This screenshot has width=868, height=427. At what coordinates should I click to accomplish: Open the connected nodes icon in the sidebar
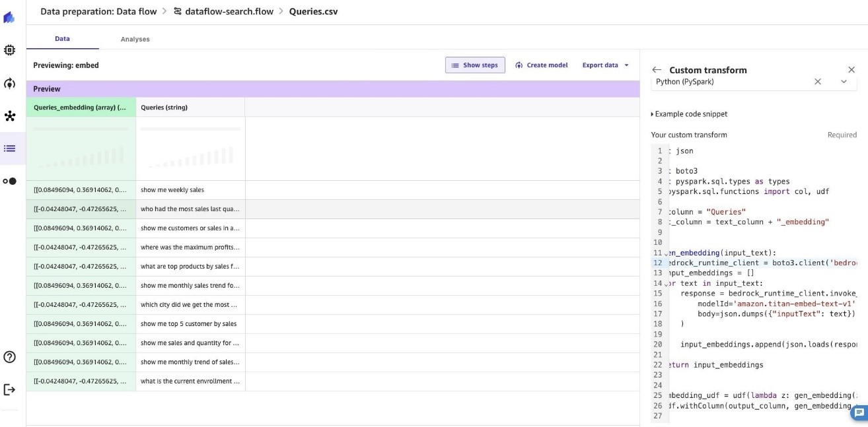click(10, 116)
